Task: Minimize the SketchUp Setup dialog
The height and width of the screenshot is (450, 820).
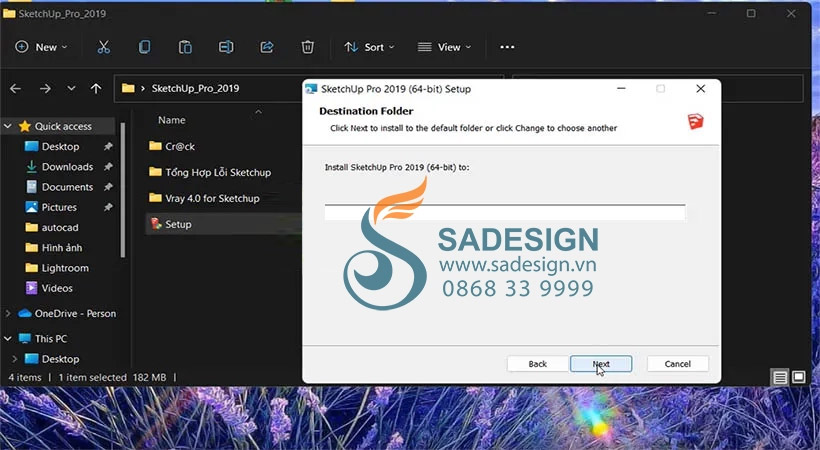Action: point(621,89)
